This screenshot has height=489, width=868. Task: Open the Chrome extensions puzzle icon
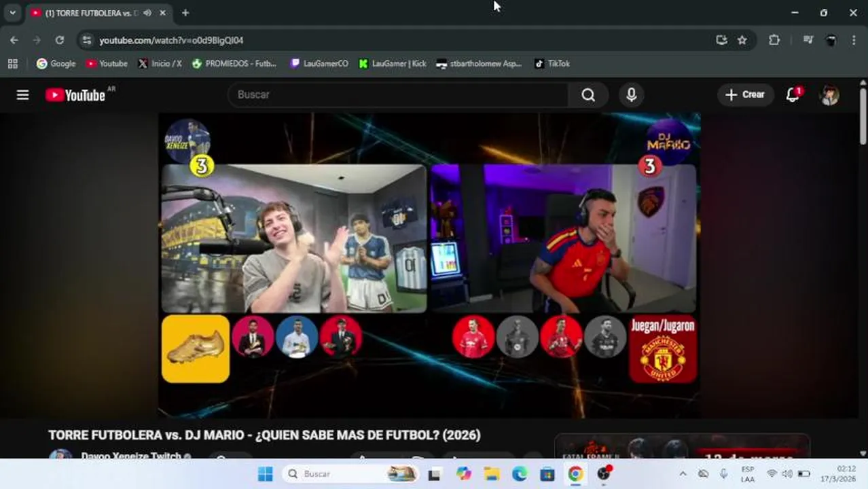pos(774,40)
